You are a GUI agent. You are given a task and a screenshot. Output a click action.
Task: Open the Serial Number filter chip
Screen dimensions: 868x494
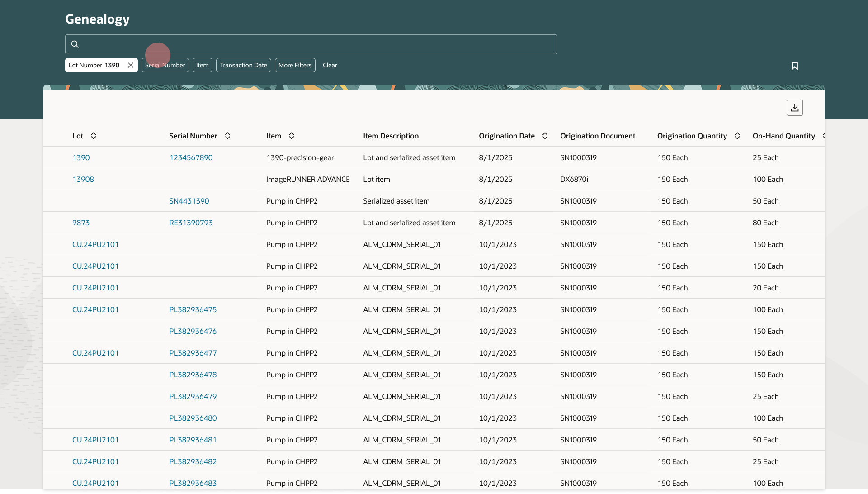click(165, 65)
